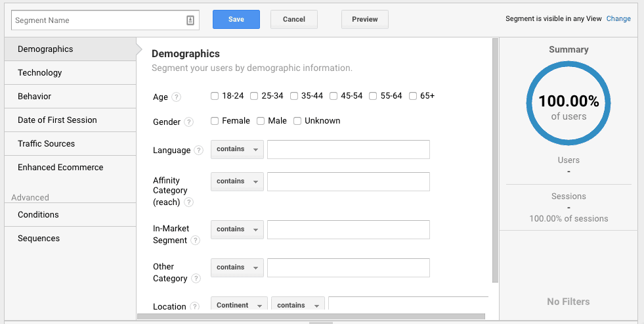
Task: Open the Language contains dropdown
Action: tap(237, 149)
